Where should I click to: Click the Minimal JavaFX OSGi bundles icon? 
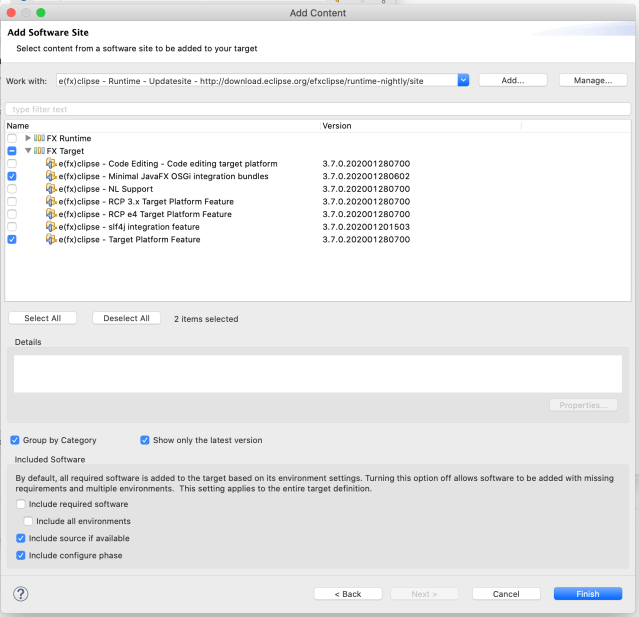(50, 176)
